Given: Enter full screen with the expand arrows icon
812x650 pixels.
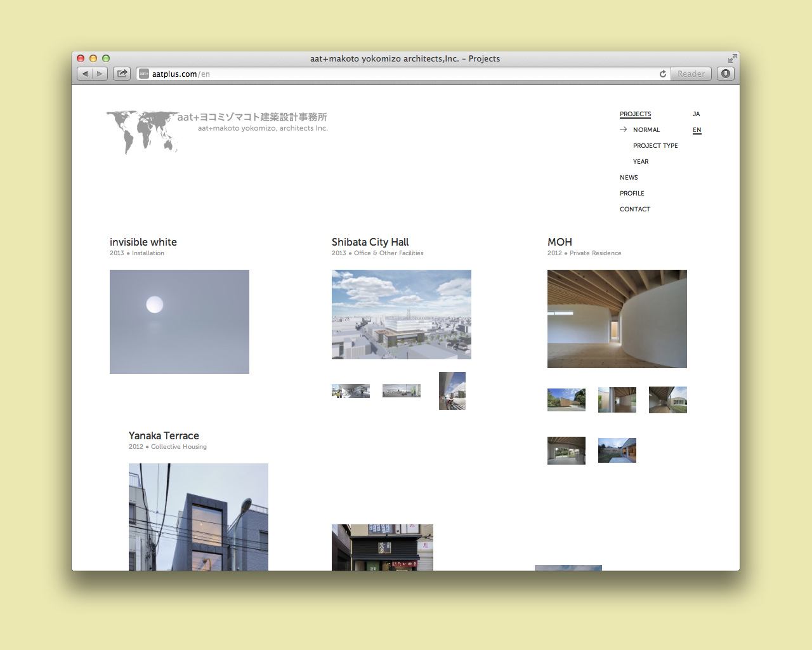Looking at the screenshot, I should tap(732, 58).
